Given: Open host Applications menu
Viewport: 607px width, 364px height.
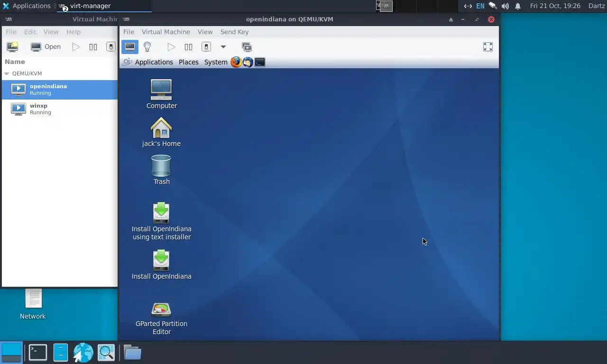Looking at the screenshot, I should [27, 6].
